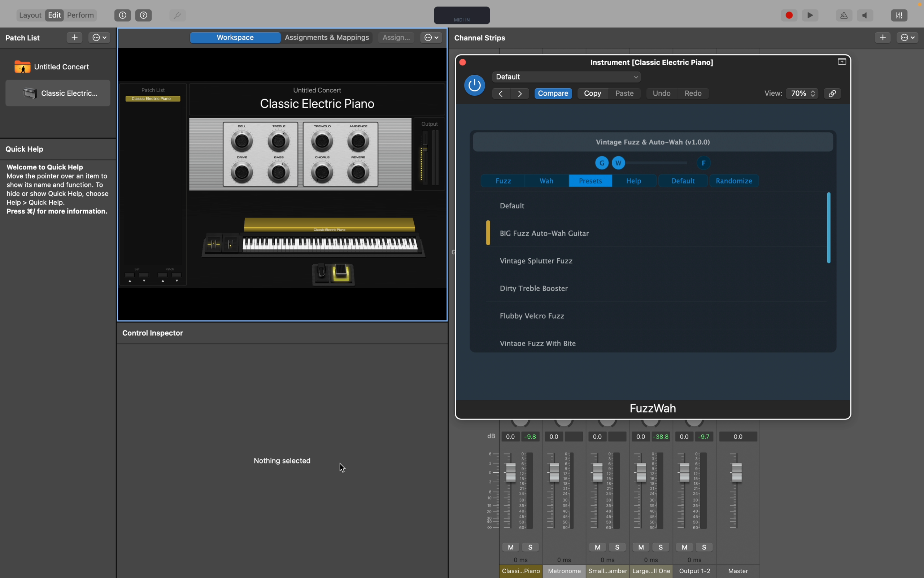Open workspace action pop-up menu
Image resolution: width=924 pixels, height=578 pixels.
pyautogui.click(x=431, y=38)
